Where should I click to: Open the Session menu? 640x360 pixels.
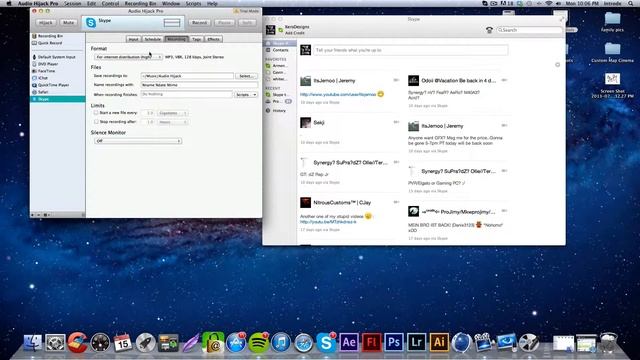pos(73,3)
